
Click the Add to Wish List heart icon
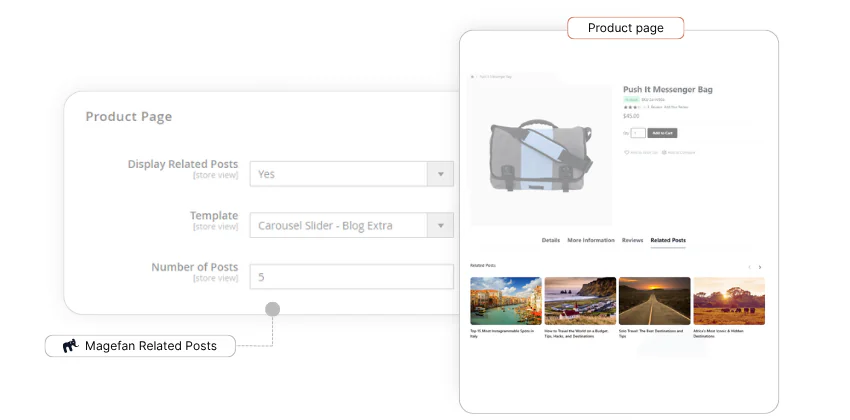point(627,152)
